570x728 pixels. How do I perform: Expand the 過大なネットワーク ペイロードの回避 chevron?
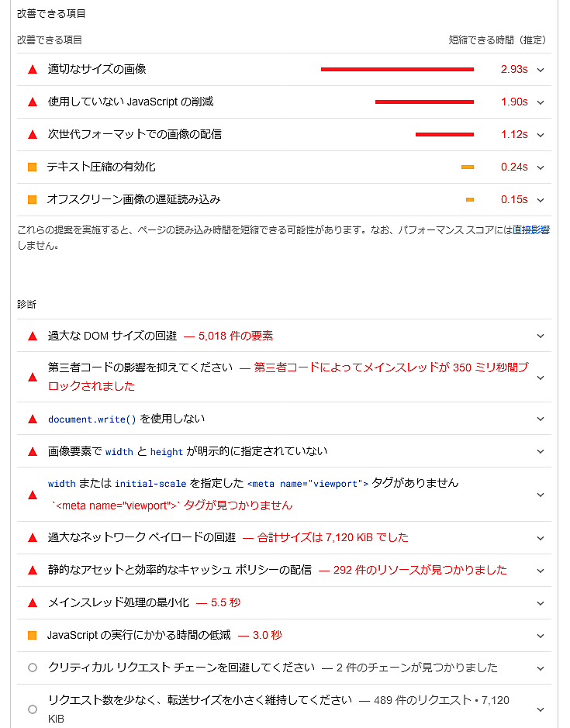541,537
